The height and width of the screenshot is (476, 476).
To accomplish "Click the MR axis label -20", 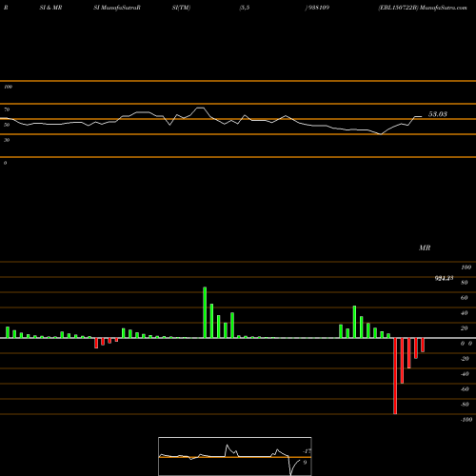I will (x=465, y=359).
